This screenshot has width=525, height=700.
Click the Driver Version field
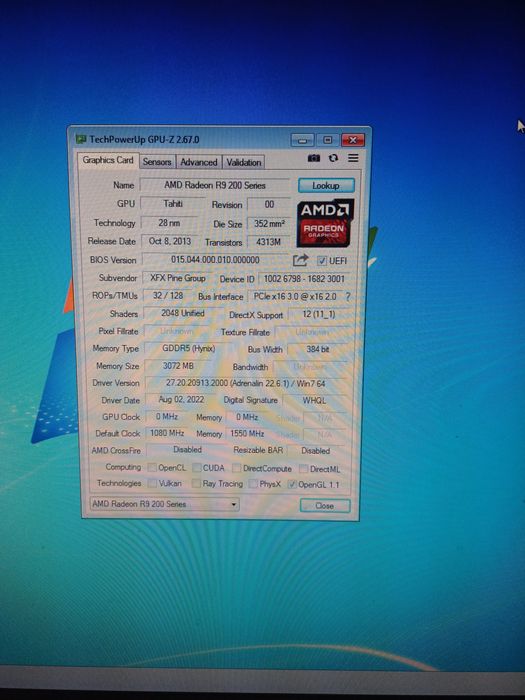coord(246,383)
